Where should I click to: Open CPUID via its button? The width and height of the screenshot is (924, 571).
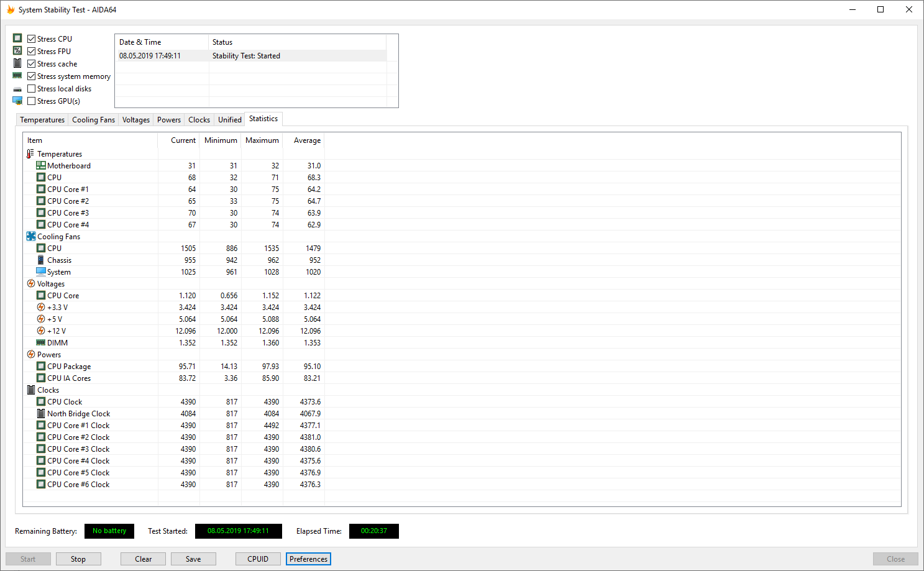pyautogui.click(x=258, y=559)
